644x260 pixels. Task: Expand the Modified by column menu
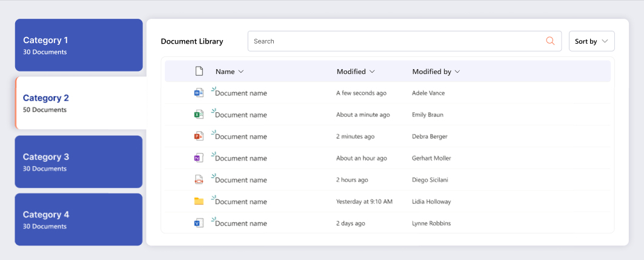[436, 72]
